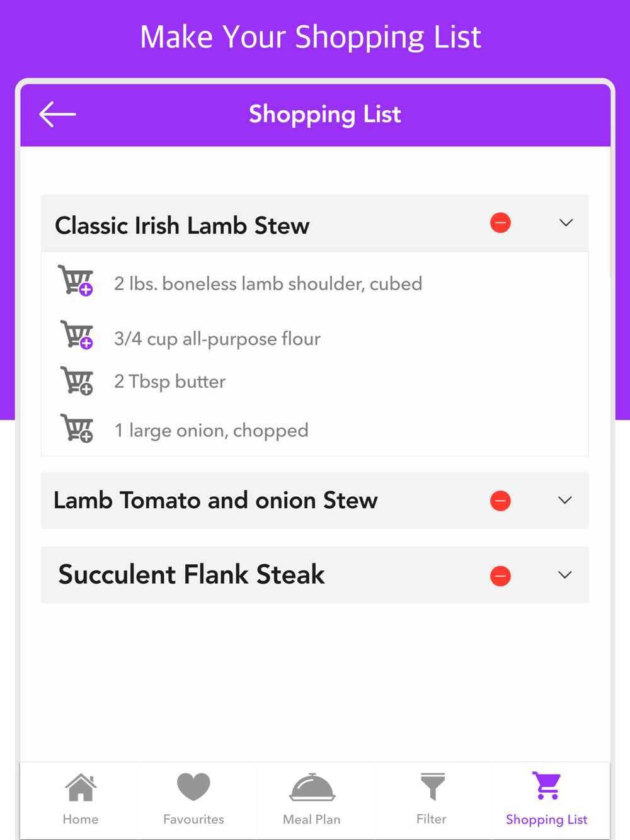The width and height of the screenshot is (630, 840).
Task: Add boneless lamb shoulder to cart
Action: coord(76,281)
